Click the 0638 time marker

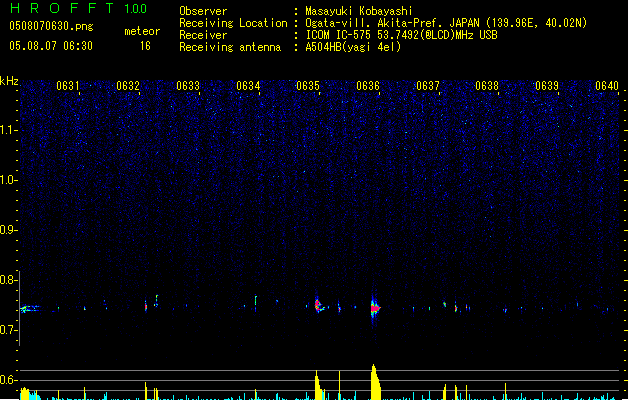[x=487, y=86]
